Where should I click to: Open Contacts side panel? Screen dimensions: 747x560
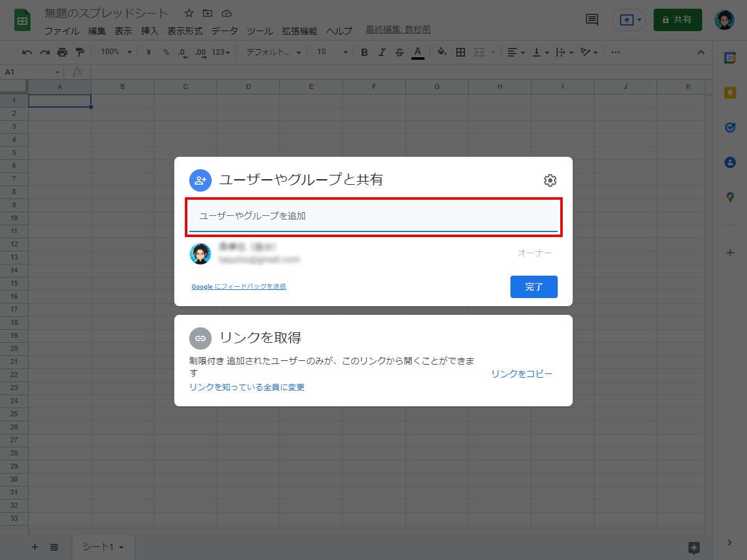click(730, 162)
